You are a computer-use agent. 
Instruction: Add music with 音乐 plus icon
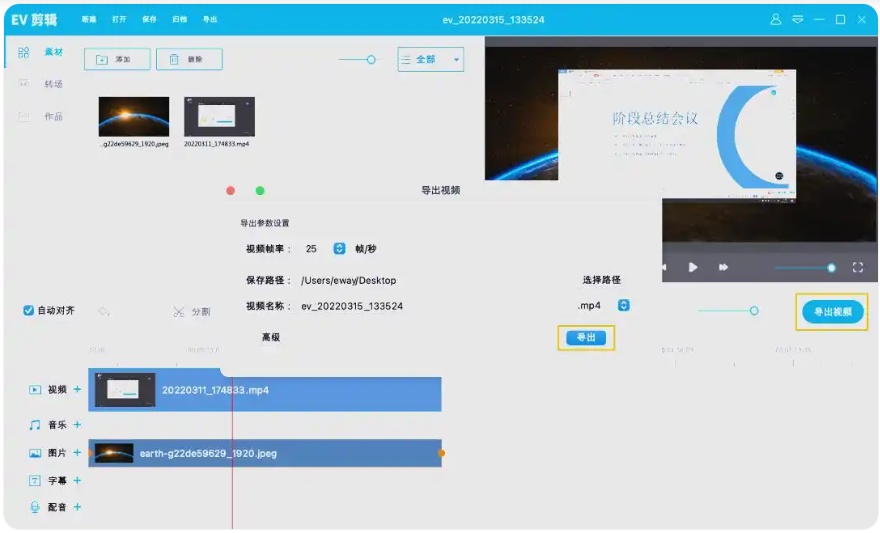coord(77,424)
